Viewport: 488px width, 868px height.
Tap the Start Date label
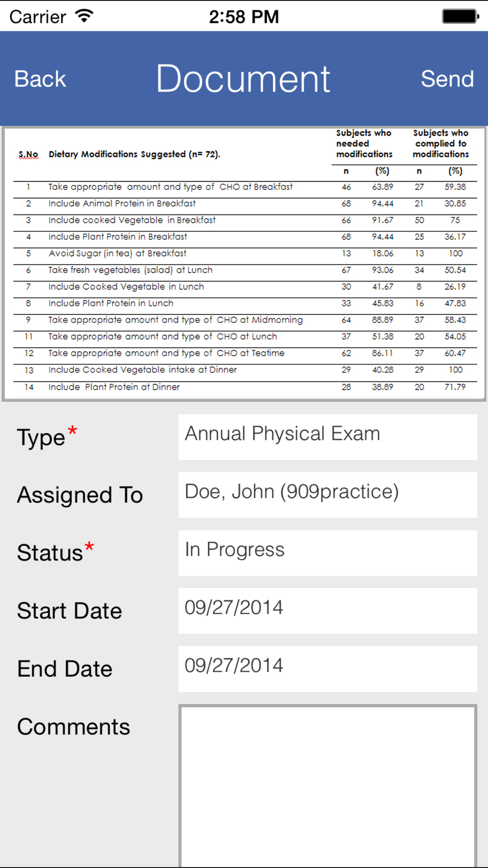(x=69, y=611)
